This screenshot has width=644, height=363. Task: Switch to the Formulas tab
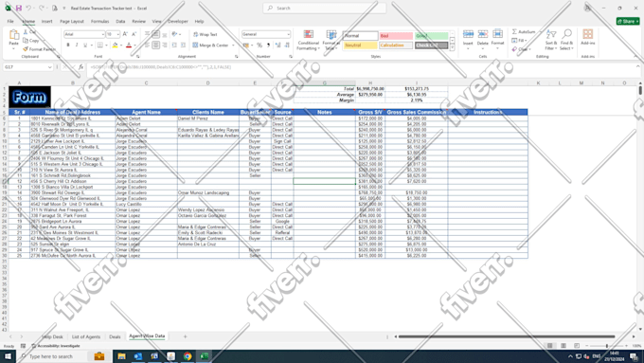tap(99, 22)
